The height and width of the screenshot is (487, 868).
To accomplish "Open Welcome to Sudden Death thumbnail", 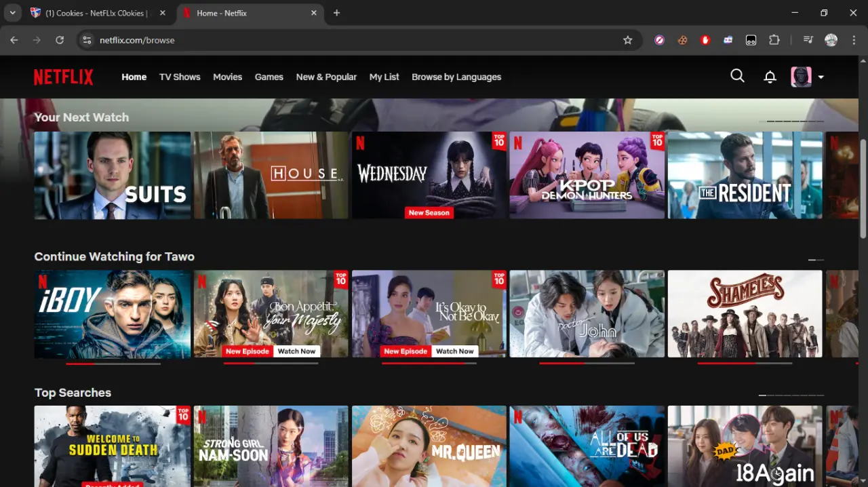I will coord(113,446).
